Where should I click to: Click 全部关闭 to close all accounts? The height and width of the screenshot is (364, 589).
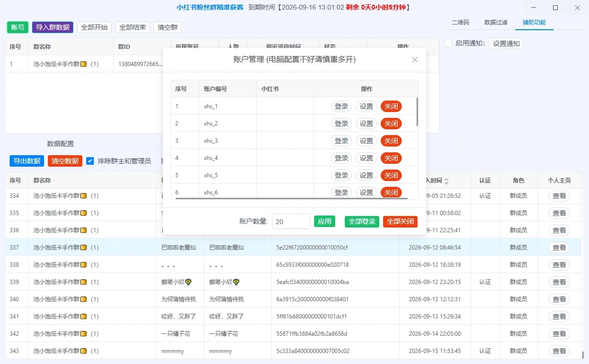(x=400, y=222)
